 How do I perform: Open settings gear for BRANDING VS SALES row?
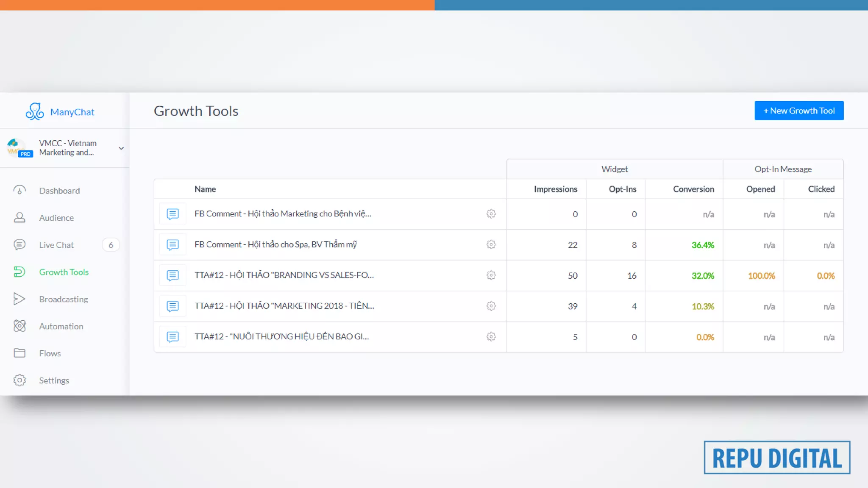(x=491, y=275)
